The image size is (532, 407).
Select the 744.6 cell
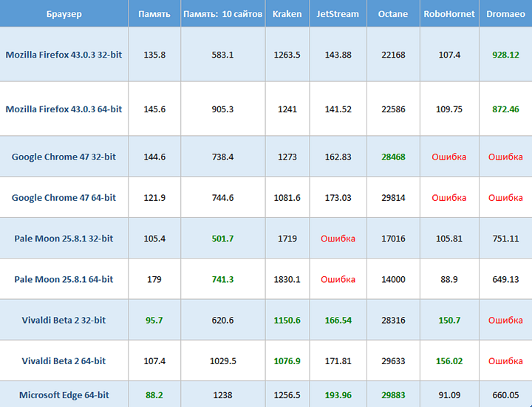pyautogui.click(x=223, y=198)
